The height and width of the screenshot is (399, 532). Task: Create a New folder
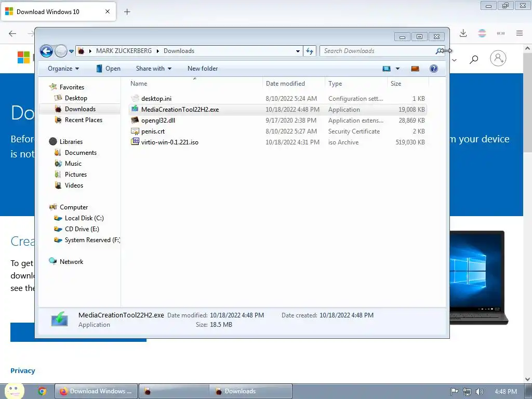203,69
